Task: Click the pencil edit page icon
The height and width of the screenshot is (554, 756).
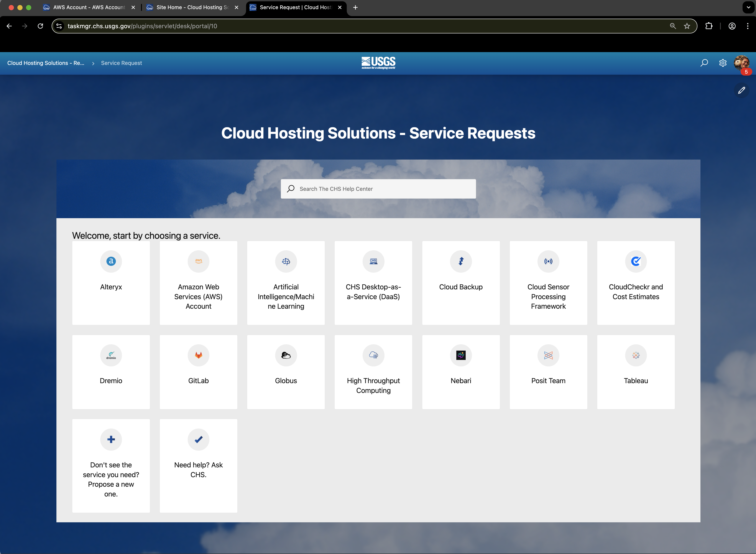Action: click(742, 90)
